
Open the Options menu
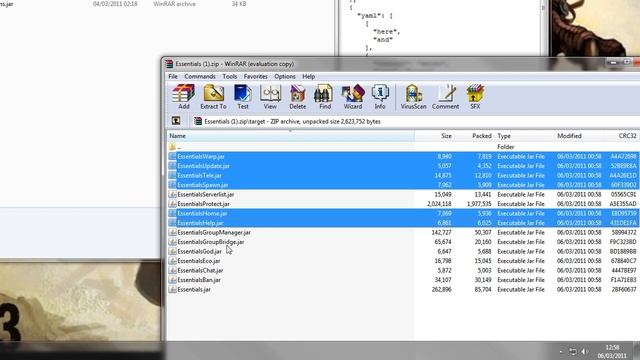click(x=284, y=76)
